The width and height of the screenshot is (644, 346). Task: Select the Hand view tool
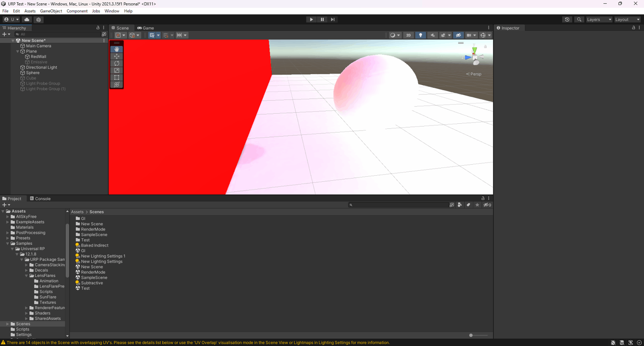117,49
